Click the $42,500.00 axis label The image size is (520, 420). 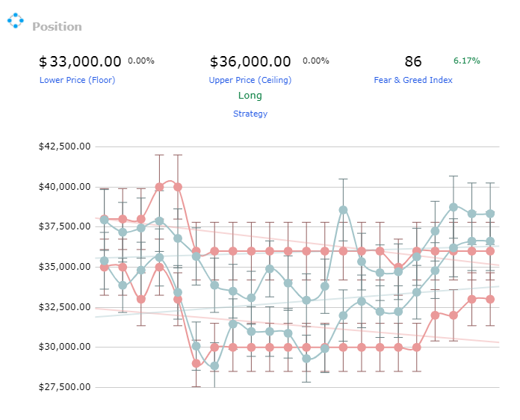pos(65,146)
